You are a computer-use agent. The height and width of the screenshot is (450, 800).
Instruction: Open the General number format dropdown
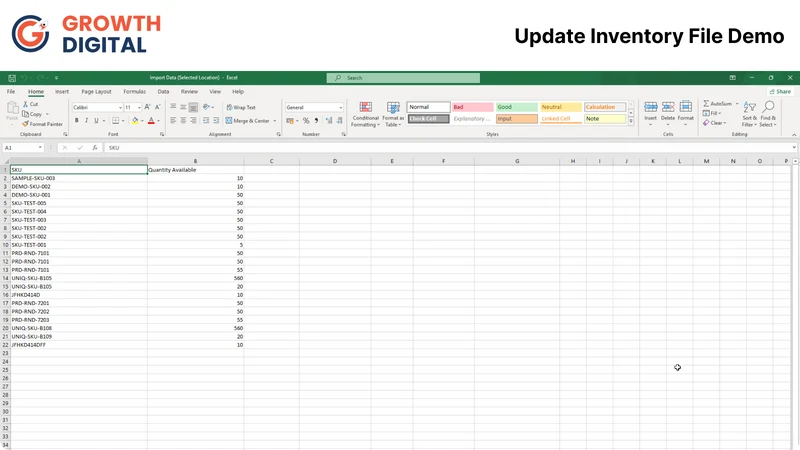coord(341,108)
